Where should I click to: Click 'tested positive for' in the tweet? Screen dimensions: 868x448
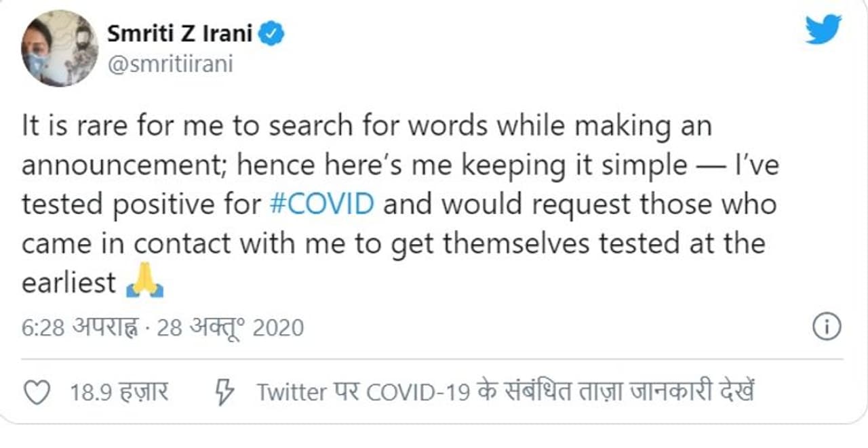[140, 204]
